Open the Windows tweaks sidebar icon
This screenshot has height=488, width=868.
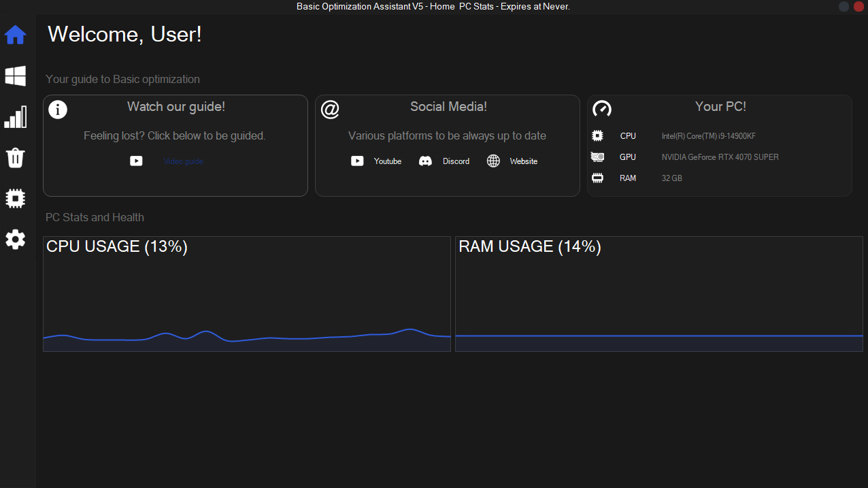tap(15, 76)
